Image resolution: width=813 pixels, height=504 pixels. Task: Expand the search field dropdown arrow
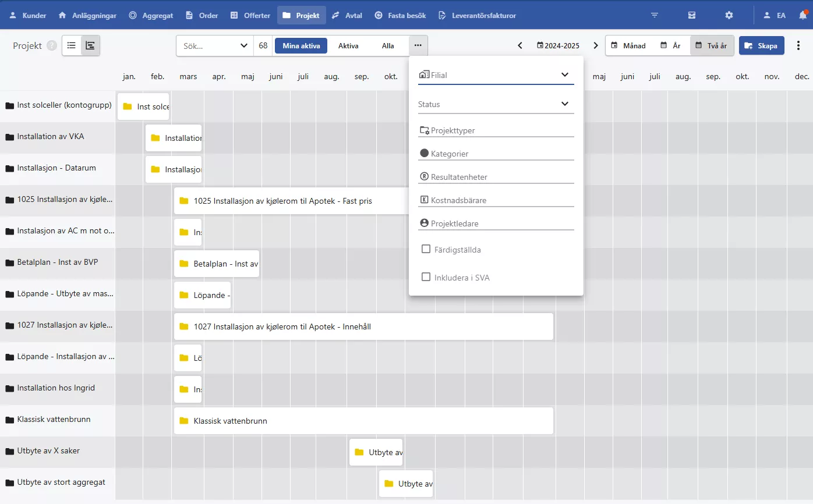(243, 45)
